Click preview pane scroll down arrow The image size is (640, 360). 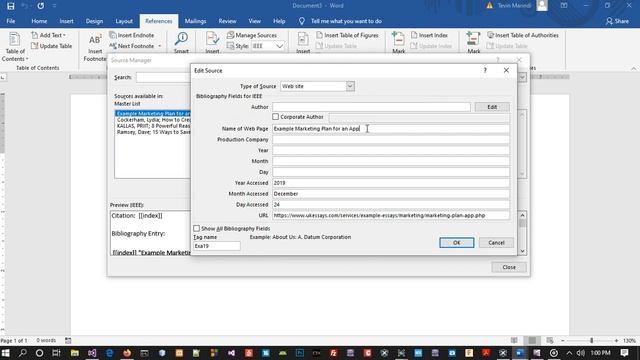pos(522,251)
